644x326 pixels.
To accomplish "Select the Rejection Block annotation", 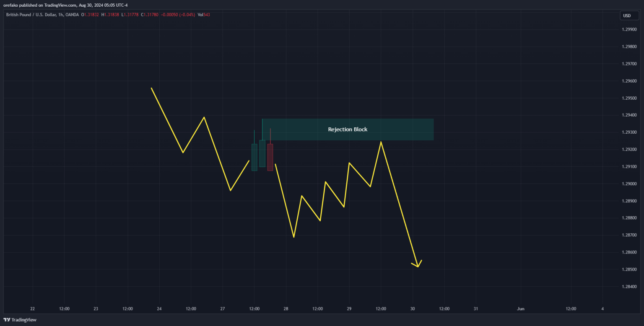I will click(x=348, y=129).
